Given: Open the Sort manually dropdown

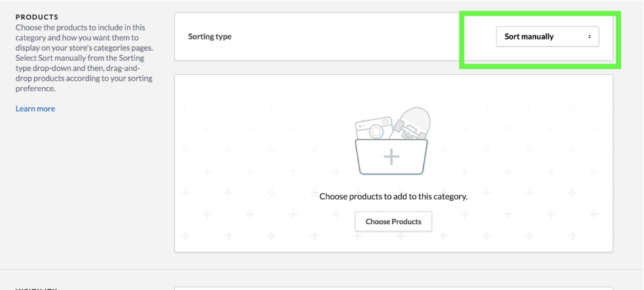Looking at the screenshot, I should (x=547, y=37).
